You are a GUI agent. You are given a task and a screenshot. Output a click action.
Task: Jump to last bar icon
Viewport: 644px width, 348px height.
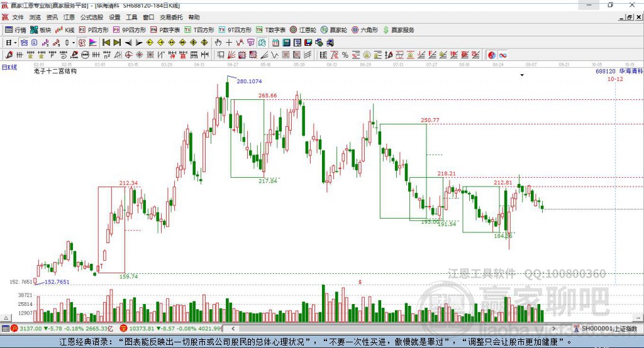(x=117, y=43)
